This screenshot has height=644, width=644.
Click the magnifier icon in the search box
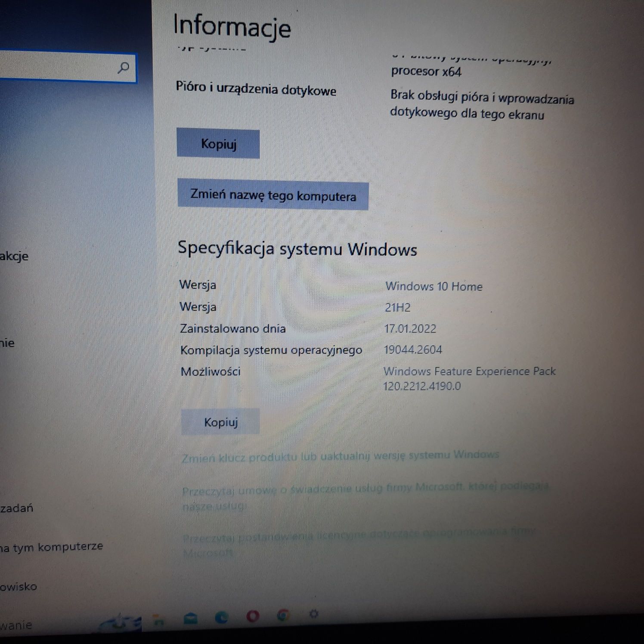[124, 68]
